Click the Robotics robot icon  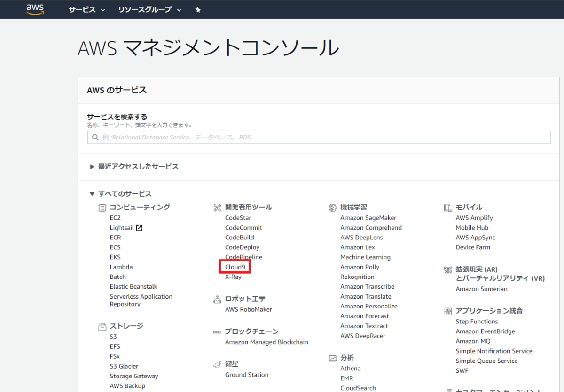217,299
